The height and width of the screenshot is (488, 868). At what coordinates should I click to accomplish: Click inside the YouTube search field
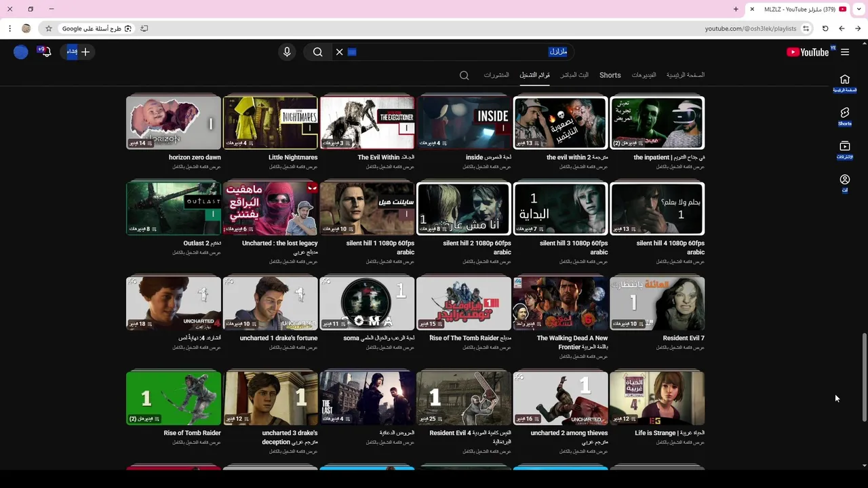coord(454,52)
